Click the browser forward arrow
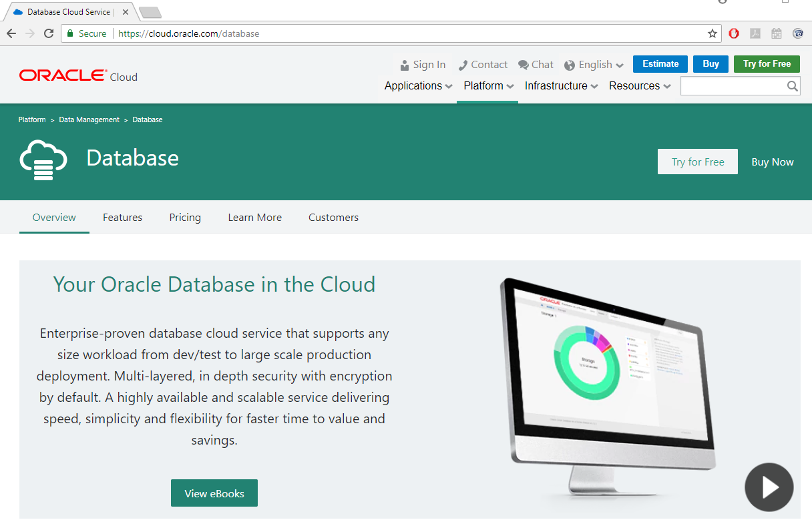812x522 pixels. point(30,33)
